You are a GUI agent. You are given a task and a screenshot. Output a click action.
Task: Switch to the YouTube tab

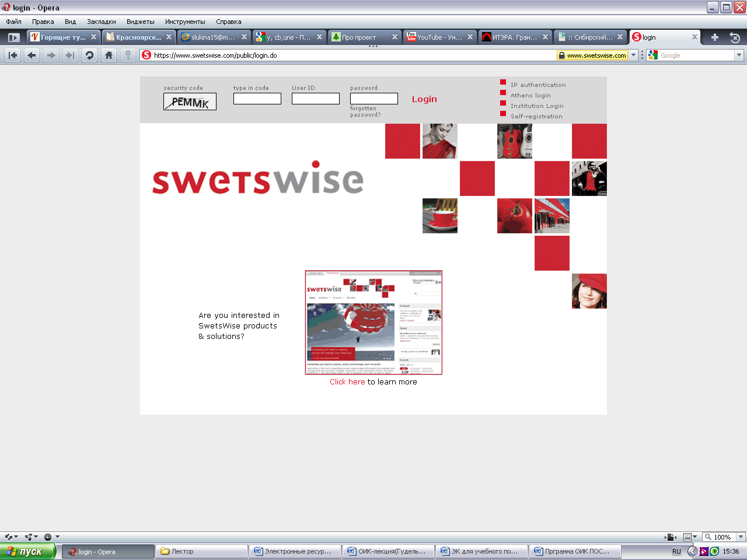440,37
